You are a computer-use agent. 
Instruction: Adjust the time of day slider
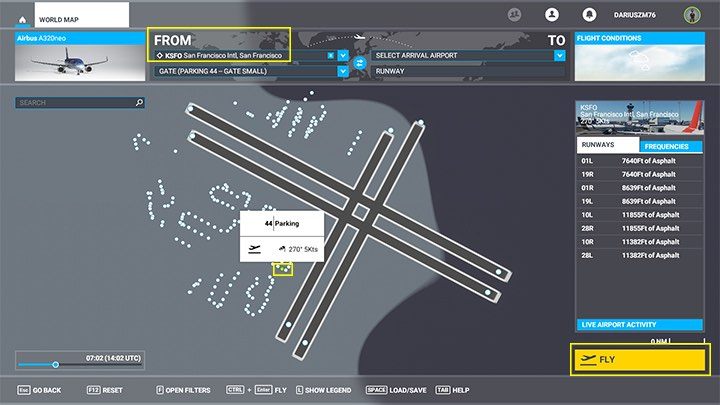56,364
